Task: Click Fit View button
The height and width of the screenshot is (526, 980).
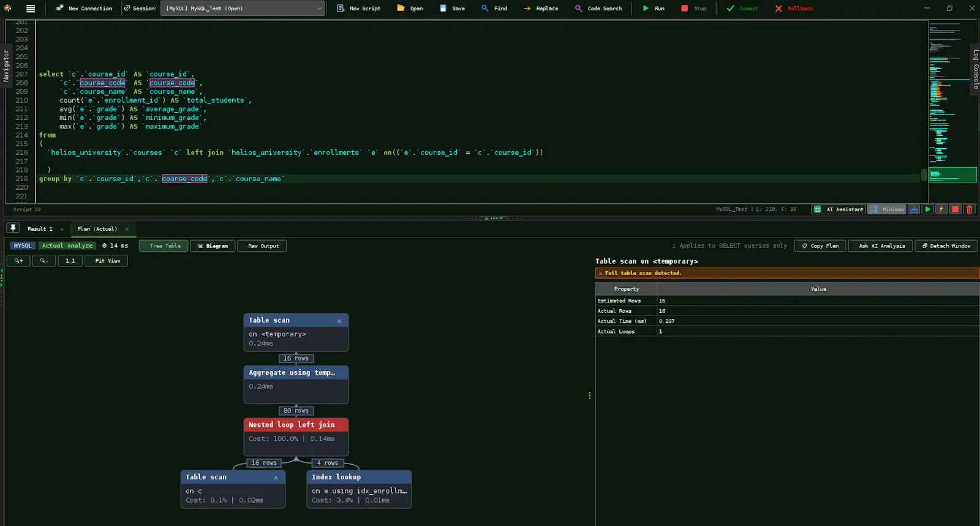Action: pyautogui.click(x=107, y=261)
